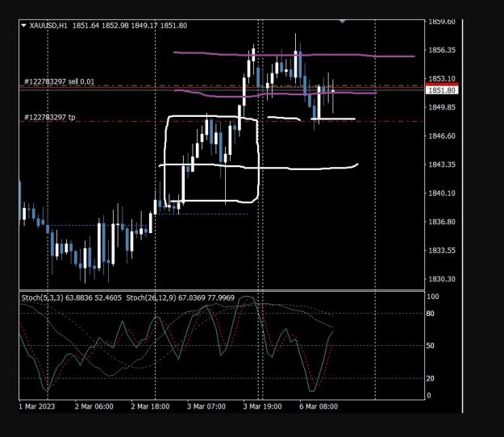Click the 1843.35 price scale value
The height and width of the screenshot is (437, 504).
pos(442,164)
